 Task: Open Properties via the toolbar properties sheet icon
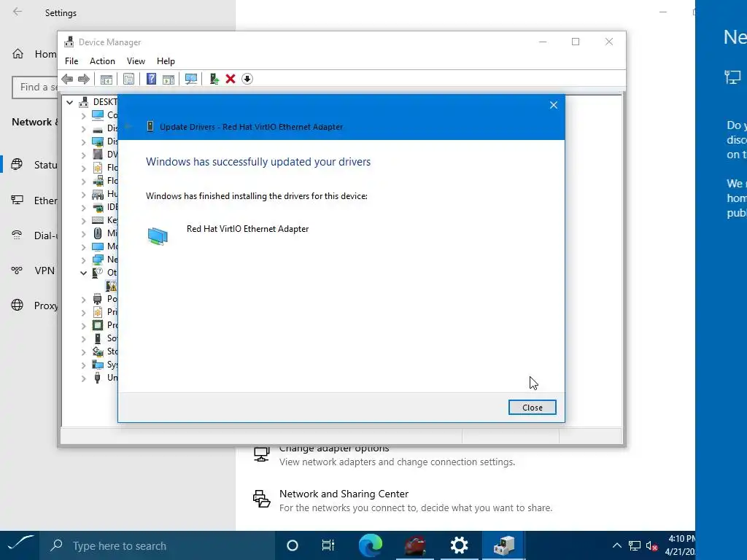coord(128,79)
